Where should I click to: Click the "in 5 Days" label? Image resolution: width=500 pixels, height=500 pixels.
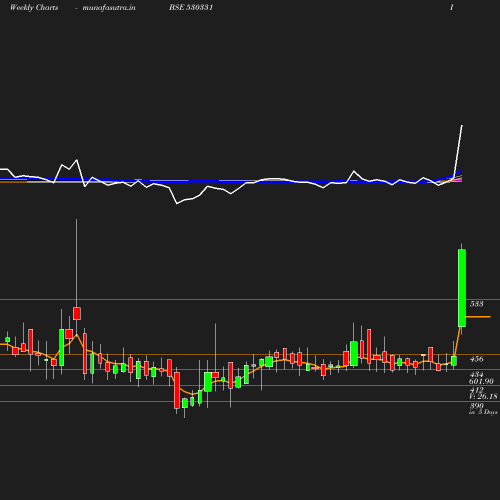click(x=483, y=412)
